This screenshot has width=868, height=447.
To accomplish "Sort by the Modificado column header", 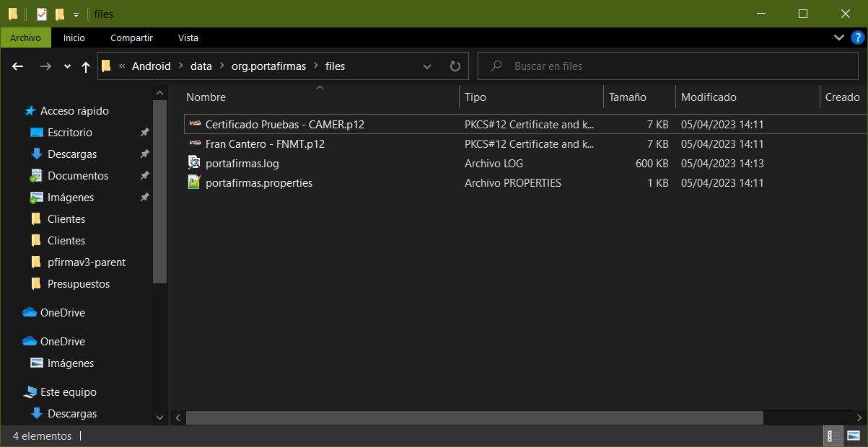I will pyautogui.click(x=709, y=97).
